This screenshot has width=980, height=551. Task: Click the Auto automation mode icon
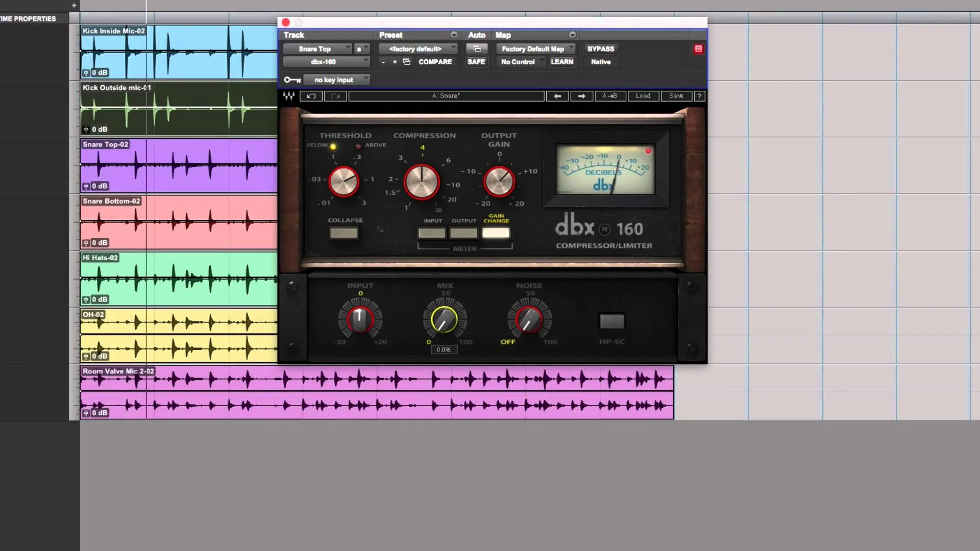pos(477,48)
